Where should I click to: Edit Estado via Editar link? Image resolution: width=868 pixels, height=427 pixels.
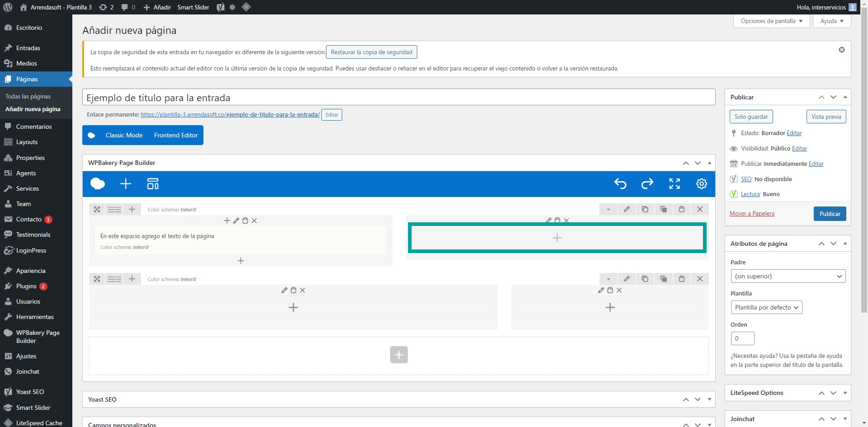pyautogui.click(x=794, y=133)
